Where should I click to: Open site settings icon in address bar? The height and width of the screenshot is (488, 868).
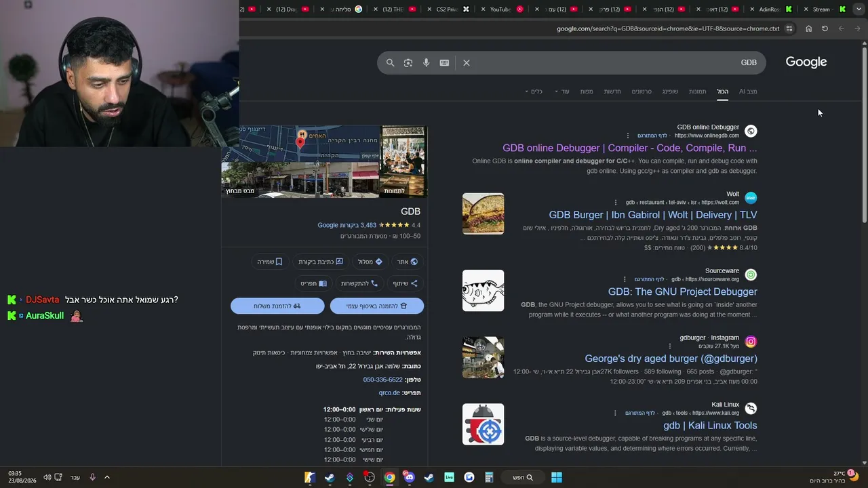[789, 28]
